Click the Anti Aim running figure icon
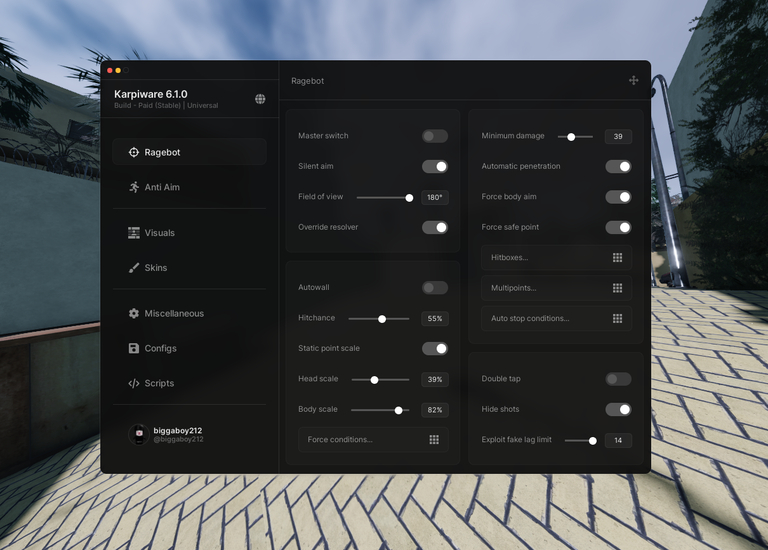This screenshot has width=768, height=550. tap(134, 187)
